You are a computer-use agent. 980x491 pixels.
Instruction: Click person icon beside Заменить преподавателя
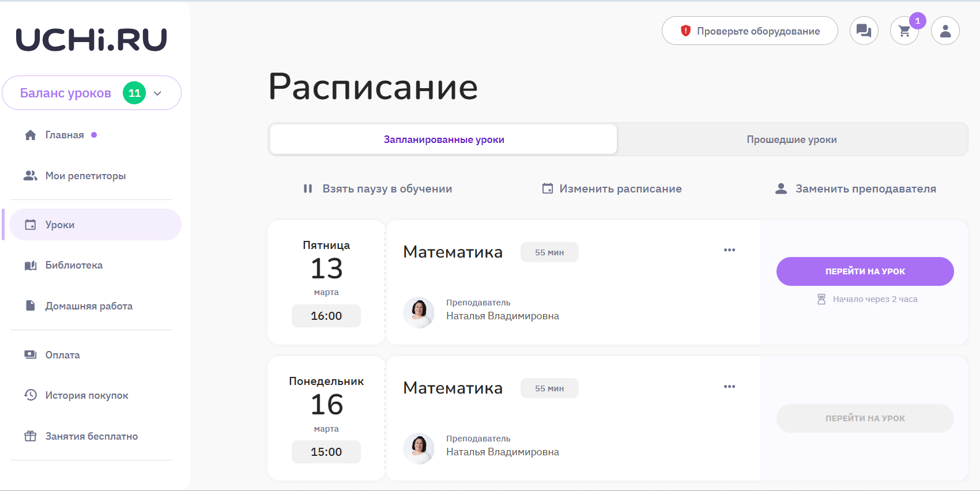pos(781,188)
